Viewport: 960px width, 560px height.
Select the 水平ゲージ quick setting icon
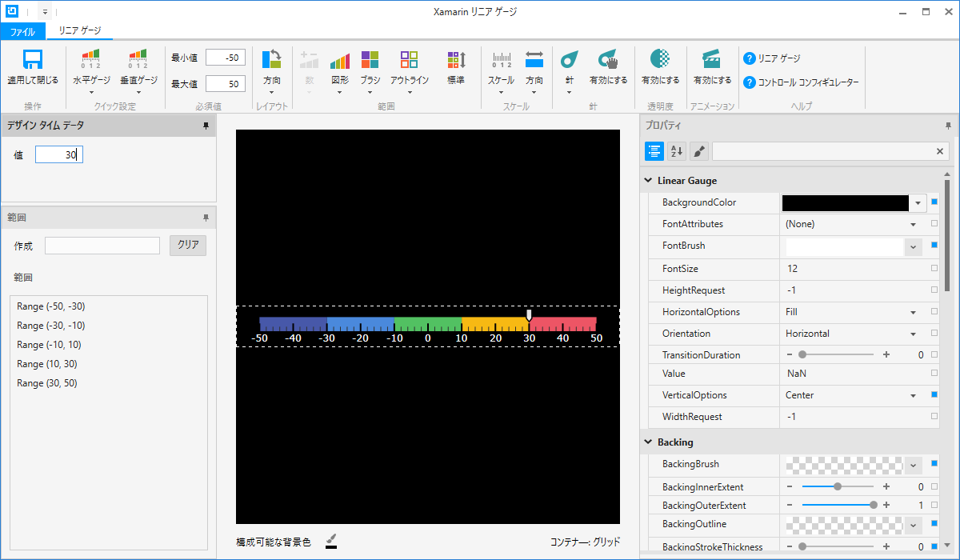point(91,59)
